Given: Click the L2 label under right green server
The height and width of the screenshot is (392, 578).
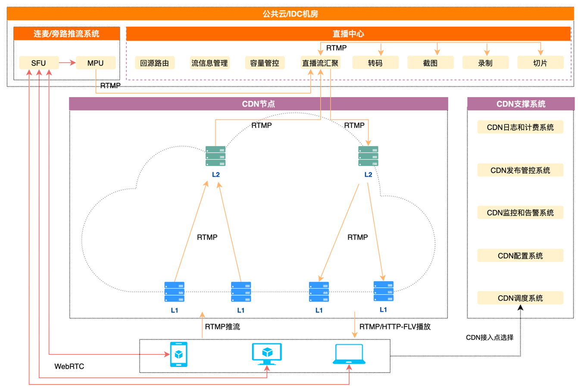Looking at the screenshot, I should pyautogui.click(x=368, y=174).
